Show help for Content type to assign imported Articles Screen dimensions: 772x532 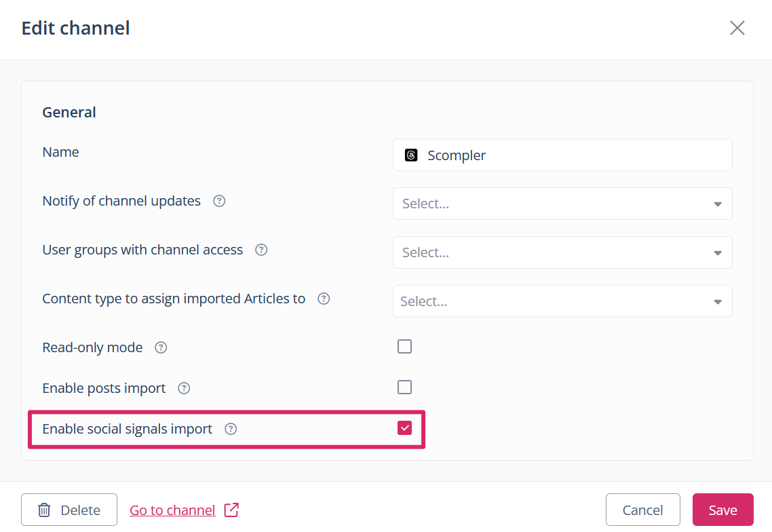pos(324,299)
